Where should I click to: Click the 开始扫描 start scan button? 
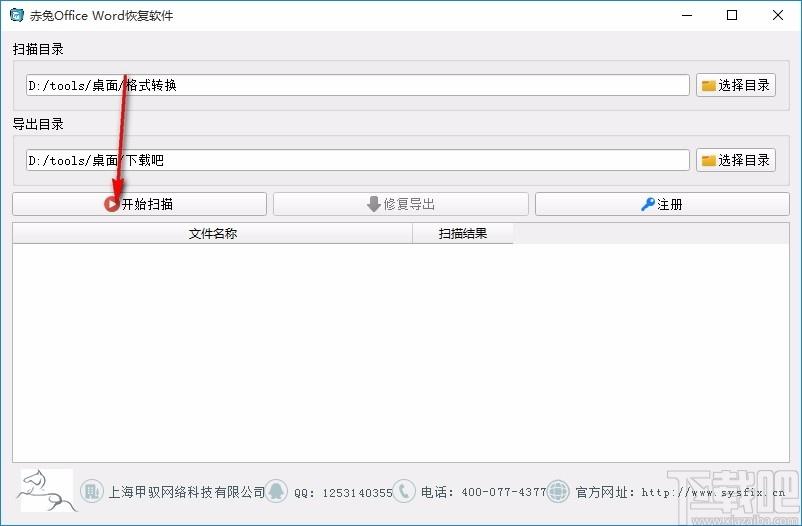pos(139,204)
